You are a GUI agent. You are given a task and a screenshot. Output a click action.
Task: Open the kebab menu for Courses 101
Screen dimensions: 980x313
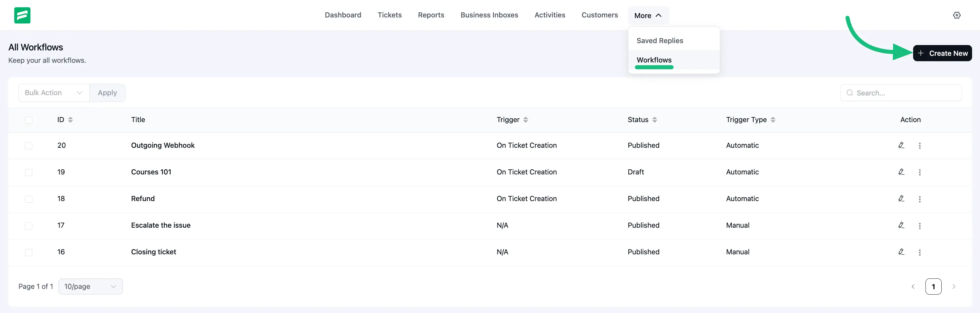[x=920, y=172]
